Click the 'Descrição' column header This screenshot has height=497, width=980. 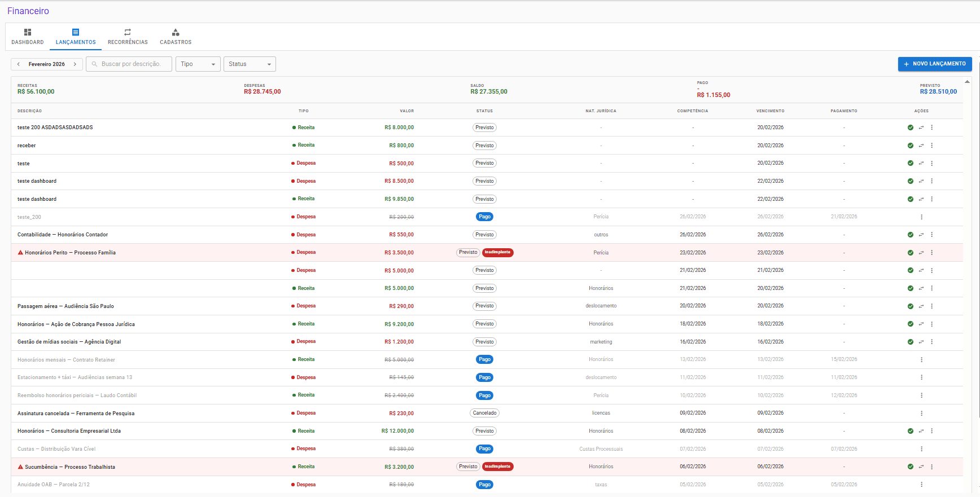click(x=29, y=111)
